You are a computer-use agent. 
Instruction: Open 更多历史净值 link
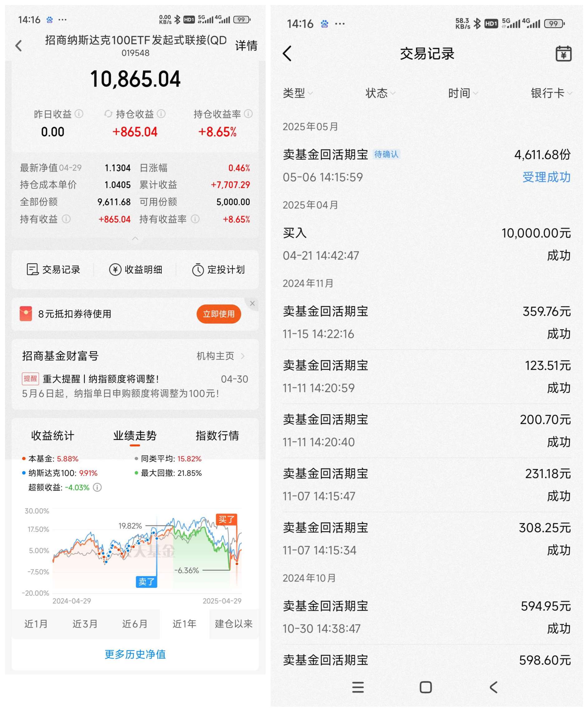[135, 654]
